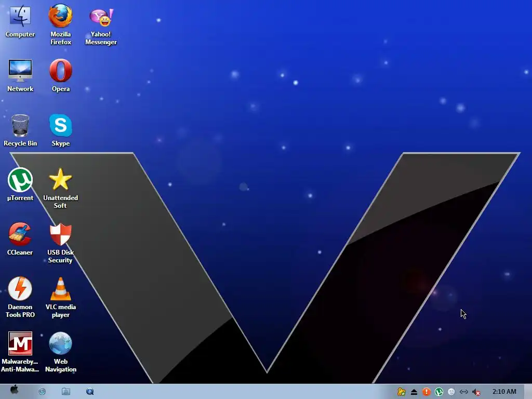Click the green µTorrent tray icon
The height and width of the screenshot is (399, 532).
439,392
